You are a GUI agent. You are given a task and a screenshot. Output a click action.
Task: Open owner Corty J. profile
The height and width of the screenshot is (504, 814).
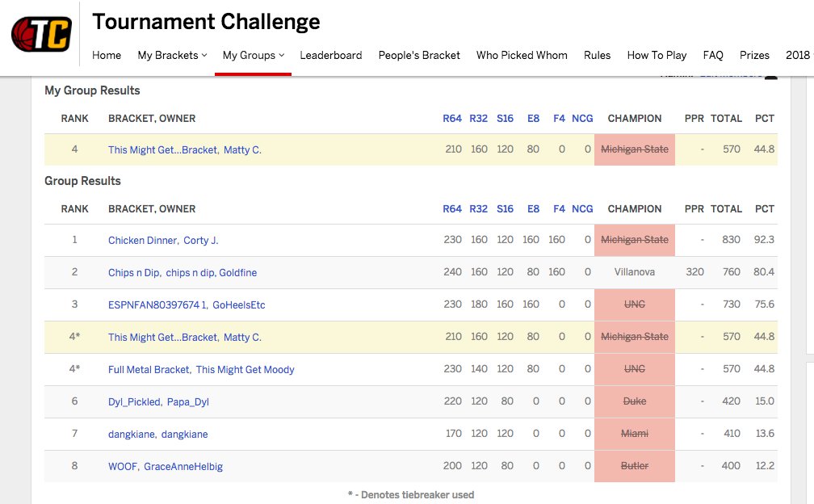pos(201,241)
